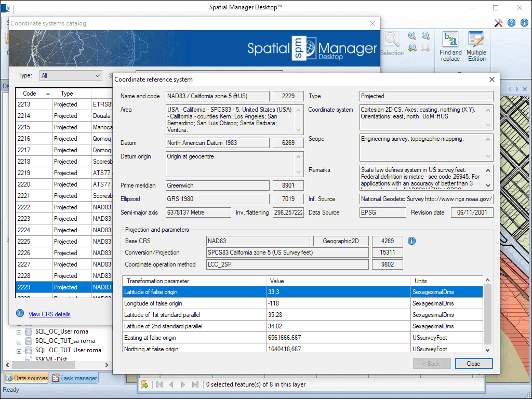Image resolution: width=532 pixels, height=399 pixels.
Task: Sort catalog by Code column
Action: pyautogui.click(x=34, y=94)
